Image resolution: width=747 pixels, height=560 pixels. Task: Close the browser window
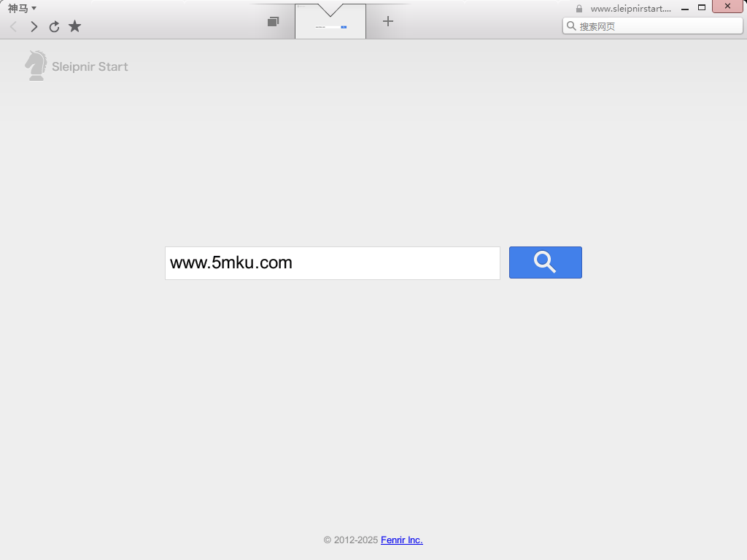[727, 7]
